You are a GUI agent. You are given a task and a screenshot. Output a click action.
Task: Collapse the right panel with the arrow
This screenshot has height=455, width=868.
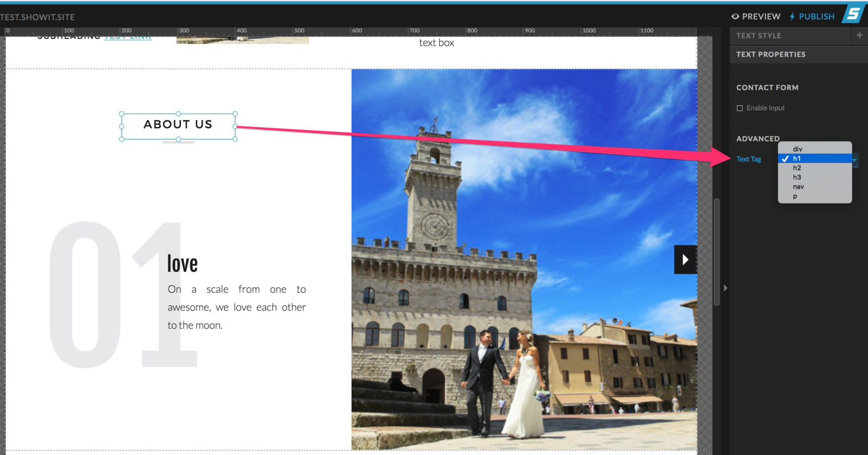[x=725, y=288]
